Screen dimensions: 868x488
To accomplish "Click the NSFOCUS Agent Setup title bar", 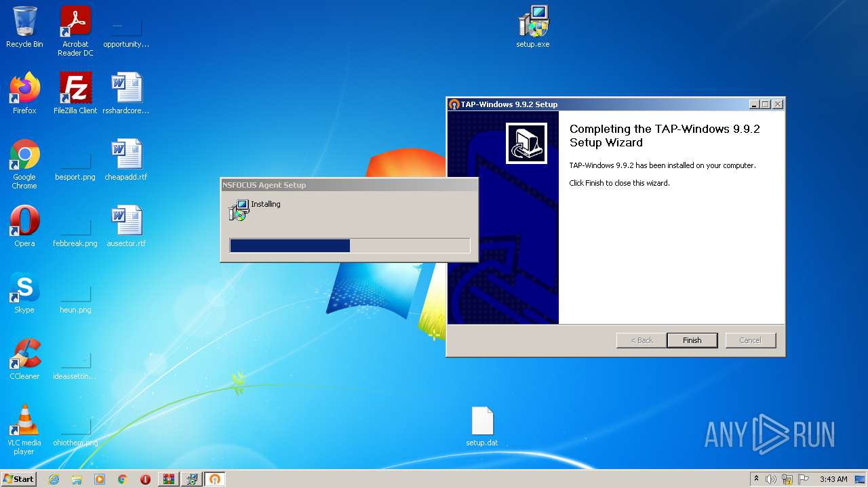I will [349, 185].
